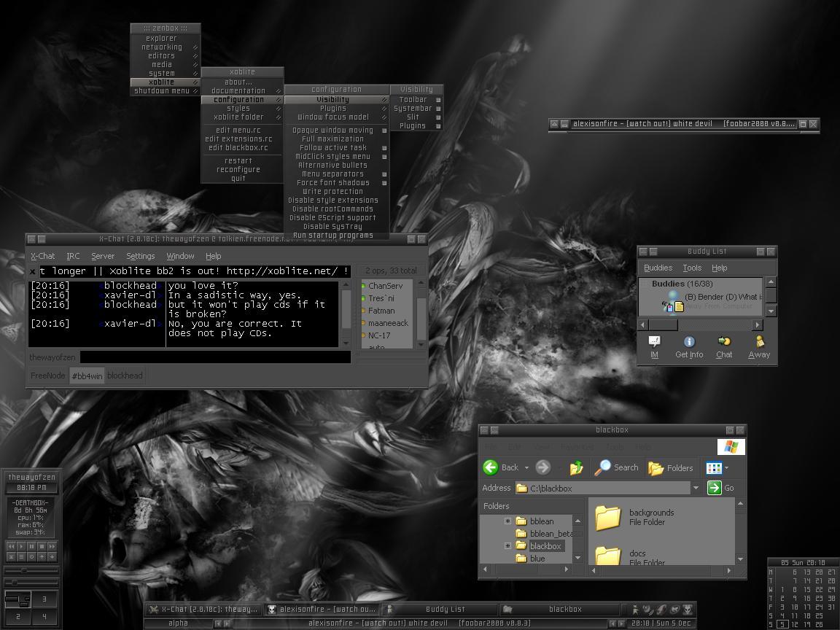
Task: Expand the bblean folder tree node
Action: [x=507, y=521]
